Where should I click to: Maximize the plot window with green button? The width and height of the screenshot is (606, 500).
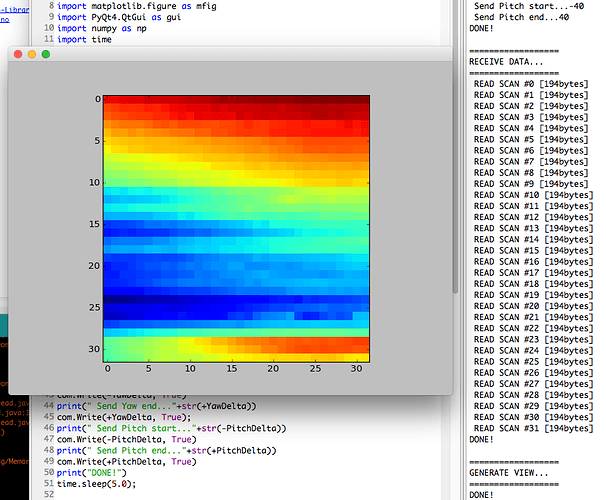pyautogui.click(x=46, y=54)
